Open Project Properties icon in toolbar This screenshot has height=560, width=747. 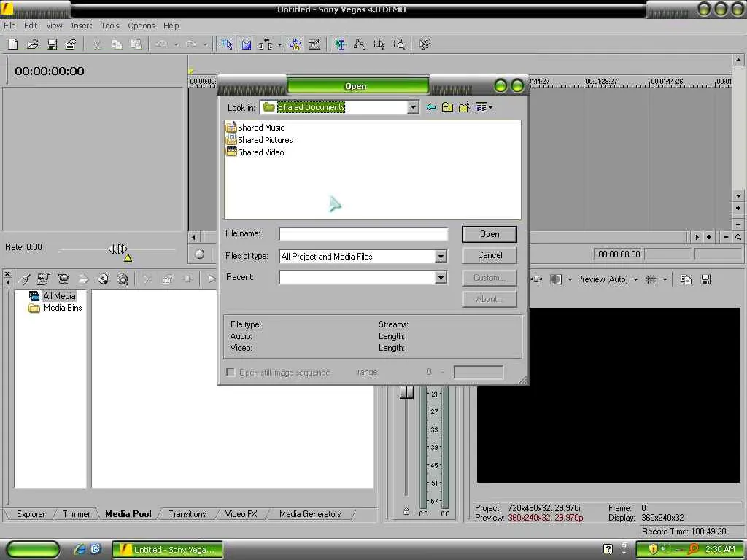tap(71, 44)
